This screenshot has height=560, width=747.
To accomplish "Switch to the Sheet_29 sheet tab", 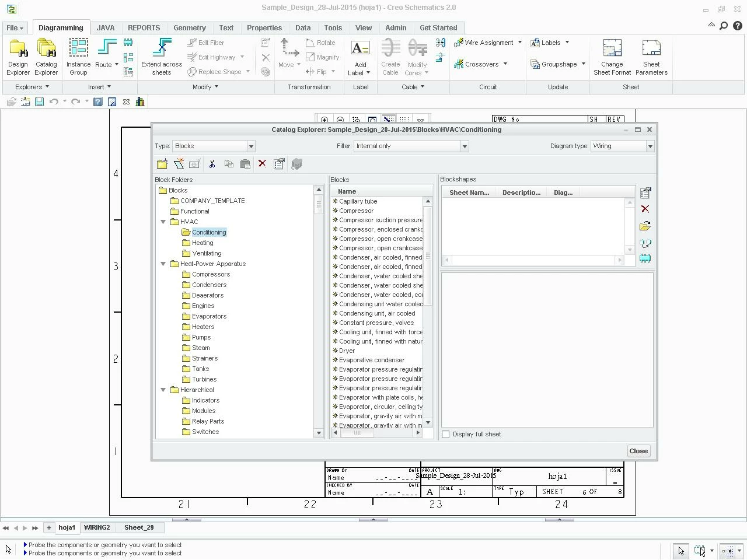I will pyautogui.click(x=139, y=527).
